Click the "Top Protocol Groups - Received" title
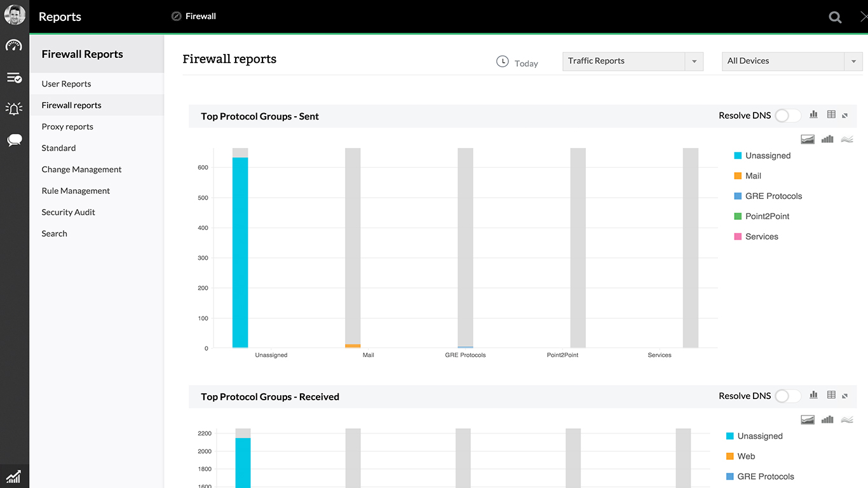This screenshot has width=868, height=488. pos(270,396)
